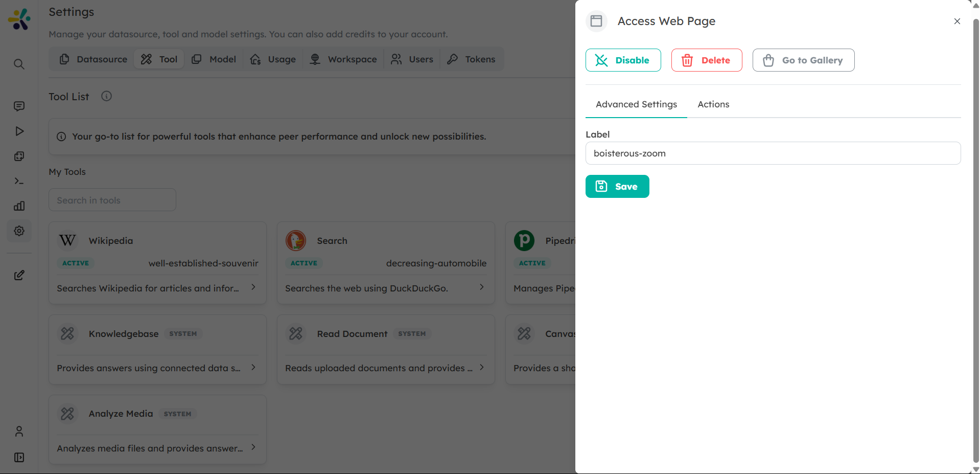The width and height of the screenshot is (980, 474).
Task: Click the Wikipedia logo on its tool card
Action: point(67,240)
